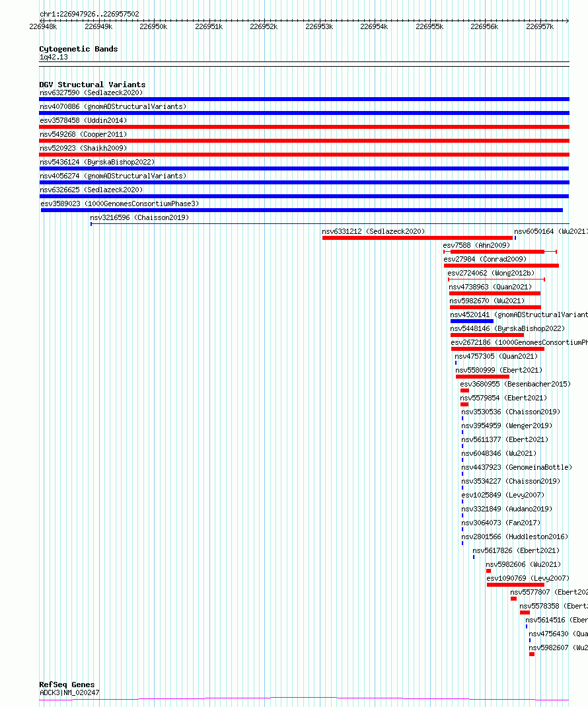Click esv3680955 (Besenbacher2015) label
This screenshot has height=707, width=588.
click(x=515, y=384)
